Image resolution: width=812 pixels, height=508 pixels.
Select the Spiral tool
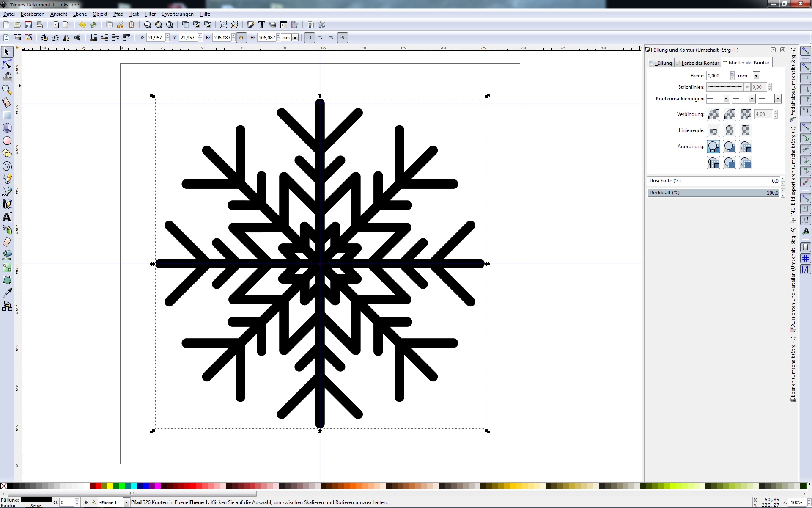pos(7,166)
